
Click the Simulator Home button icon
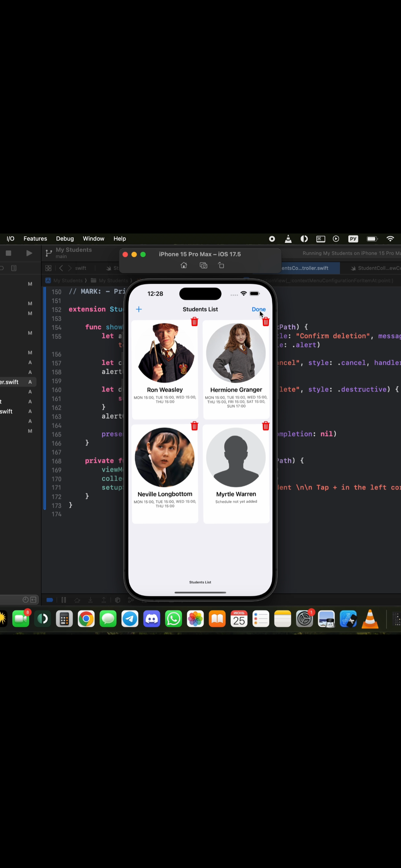point(184,265)
